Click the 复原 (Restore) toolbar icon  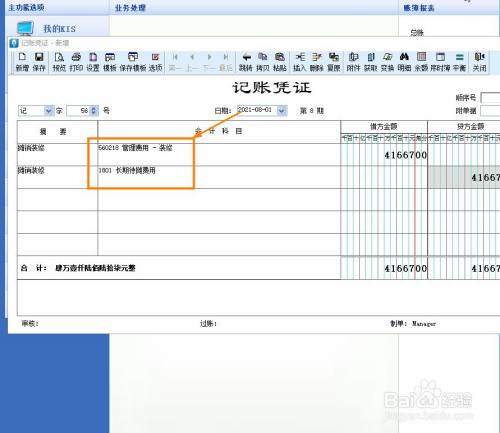point(333,62)
